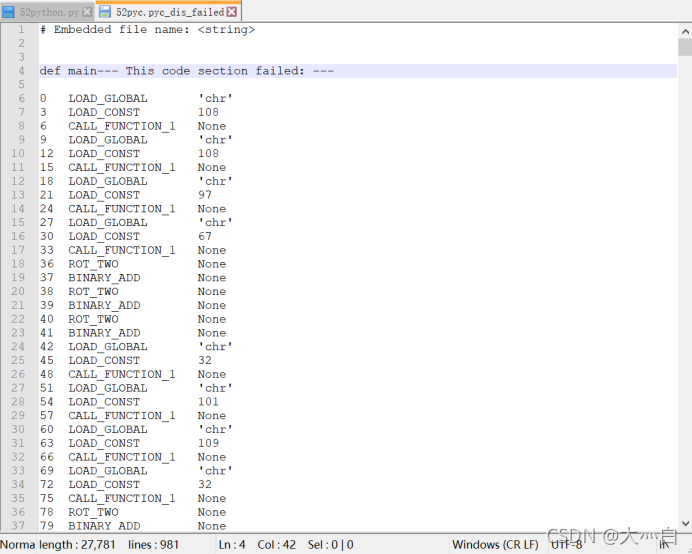
Task: Click the scroll-up arrow of the editor
Action: pos(685,31)
